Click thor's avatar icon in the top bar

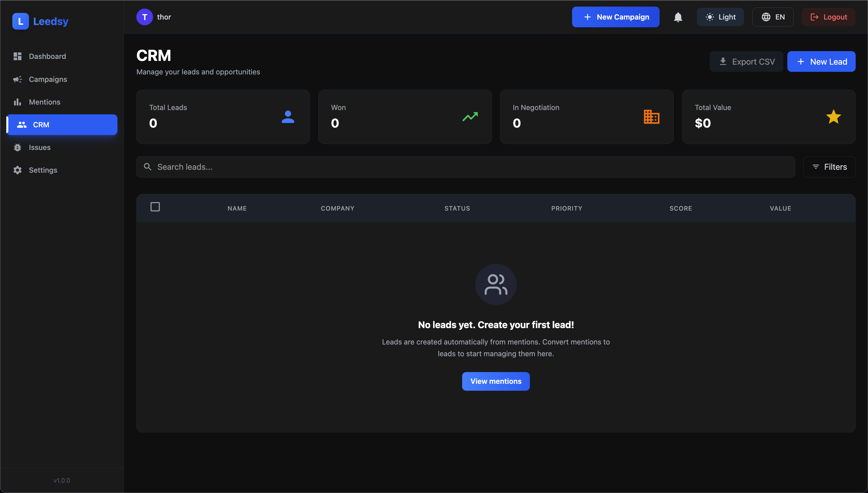[144, 17]
